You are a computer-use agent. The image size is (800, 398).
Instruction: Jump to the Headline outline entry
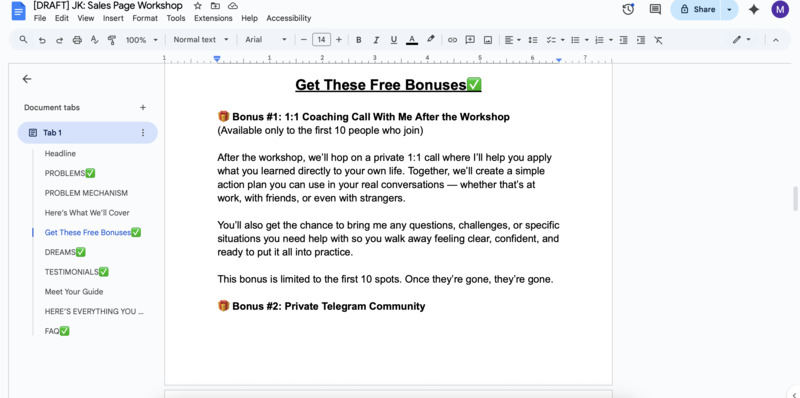point(60,154)
